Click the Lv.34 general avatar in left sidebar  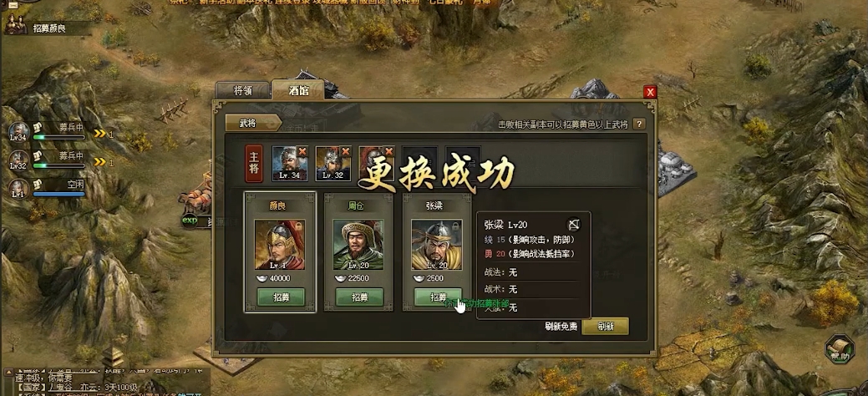[x=19, y=132]
